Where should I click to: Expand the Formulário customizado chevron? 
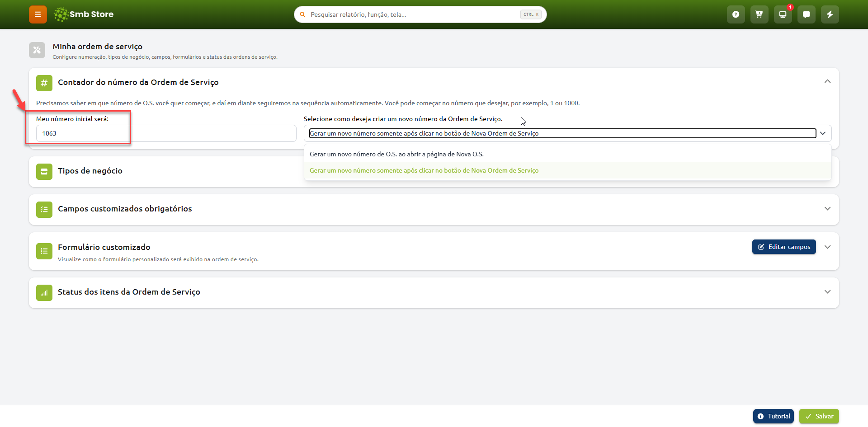click(827, 247)
